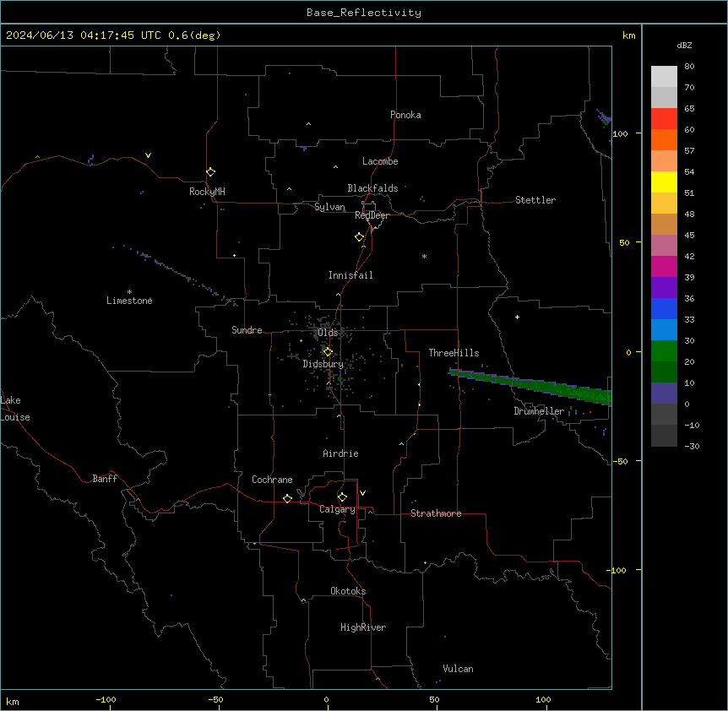Click the Limestone label
The width and height of the screenshot is (728, 711).
tap(129, 301)
